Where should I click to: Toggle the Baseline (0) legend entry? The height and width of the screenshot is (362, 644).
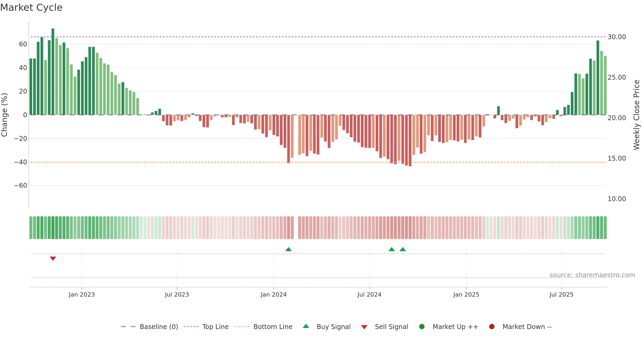point(149,327)
